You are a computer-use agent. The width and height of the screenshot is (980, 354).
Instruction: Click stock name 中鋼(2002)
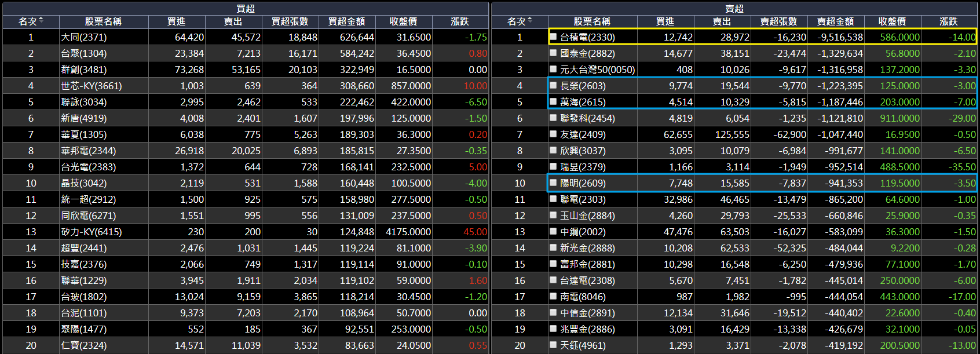coord(583,232)
